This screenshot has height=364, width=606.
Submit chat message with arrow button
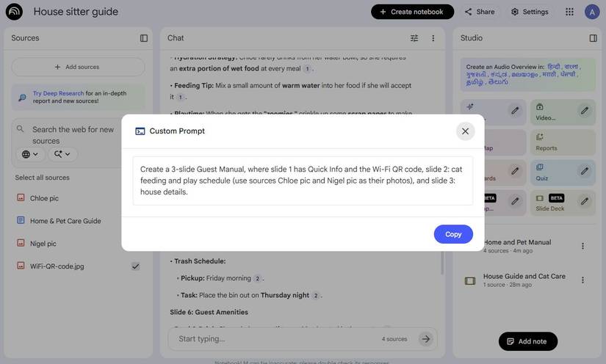(x=425, y=339)
